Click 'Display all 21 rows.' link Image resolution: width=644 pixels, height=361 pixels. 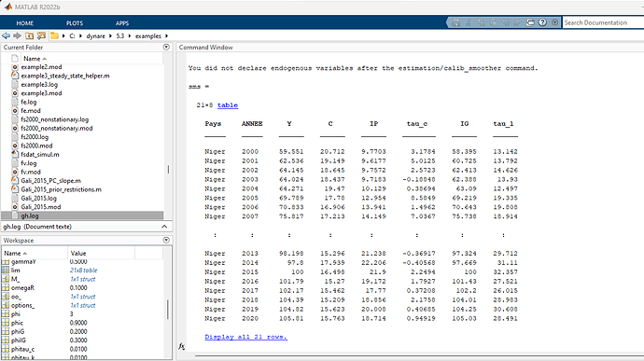tap(246, 337)
